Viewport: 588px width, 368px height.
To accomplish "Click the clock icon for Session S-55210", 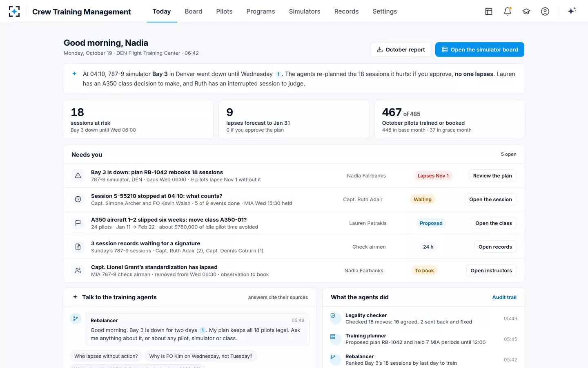I will (x=78, y=200).
